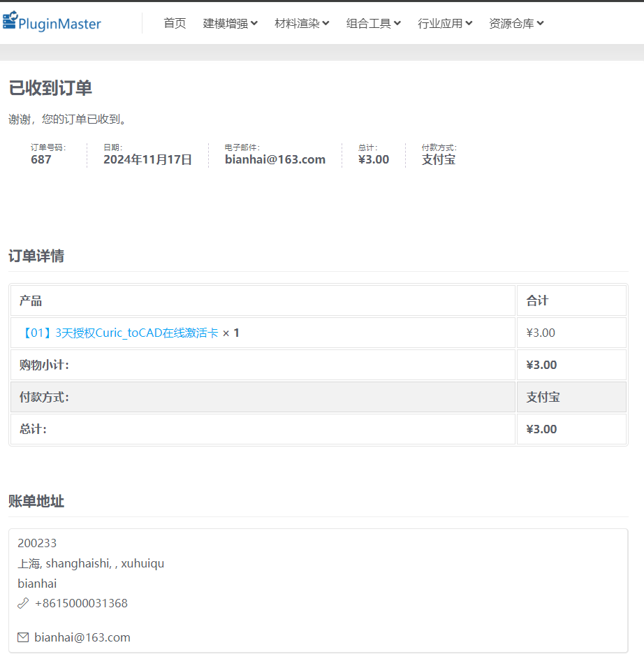Click the email address in billing address box
The image size is (644, 659).
point(82,637)
